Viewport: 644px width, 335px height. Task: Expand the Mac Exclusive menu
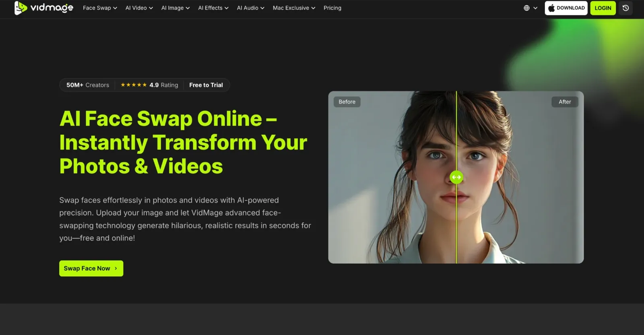coord(294,8)
